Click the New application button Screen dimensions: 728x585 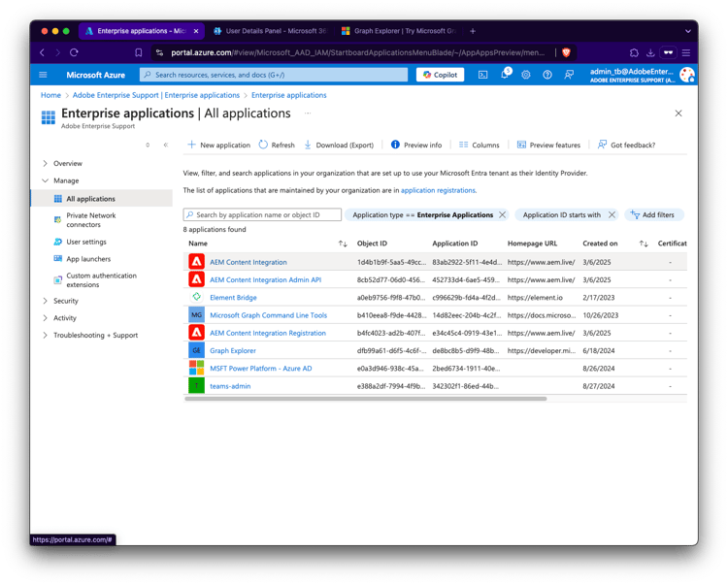tap(218, 145)
